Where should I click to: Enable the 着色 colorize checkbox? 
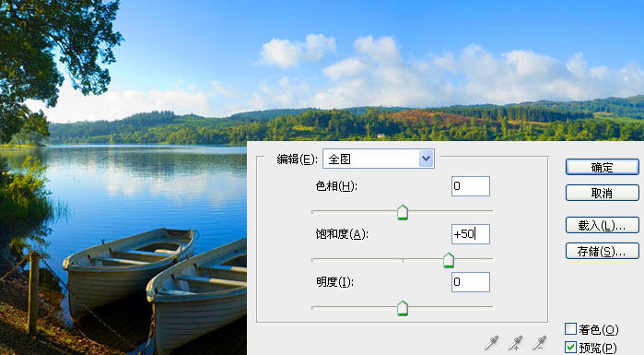(x=570, y=328)
